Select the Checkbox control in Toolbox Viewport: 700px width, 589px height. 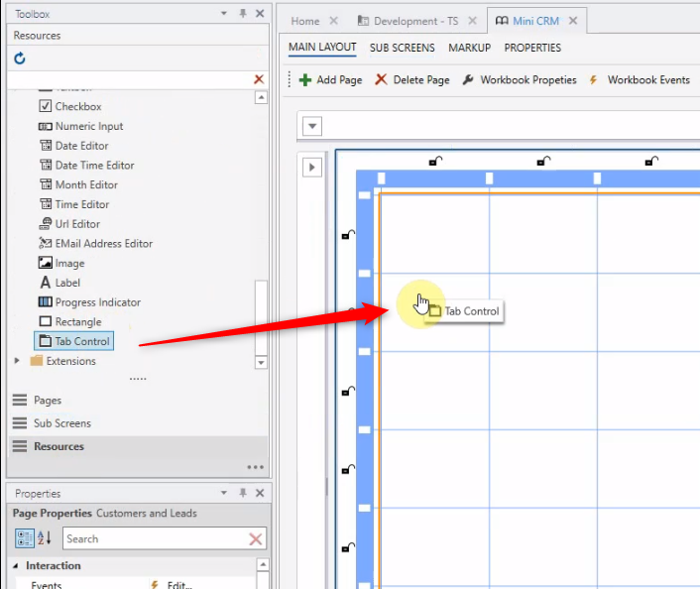[77, 106]
